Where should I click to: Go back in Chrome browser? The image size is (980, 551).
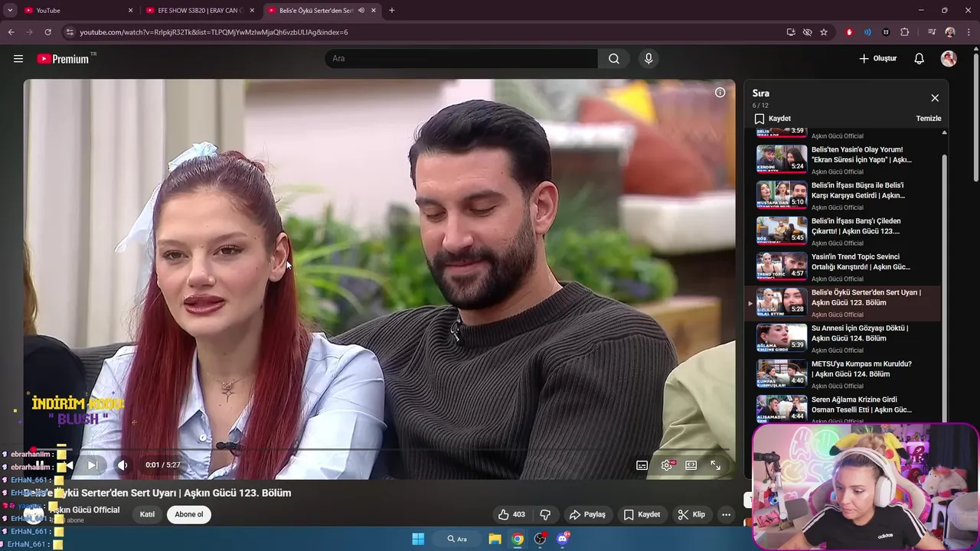point(11,32)
